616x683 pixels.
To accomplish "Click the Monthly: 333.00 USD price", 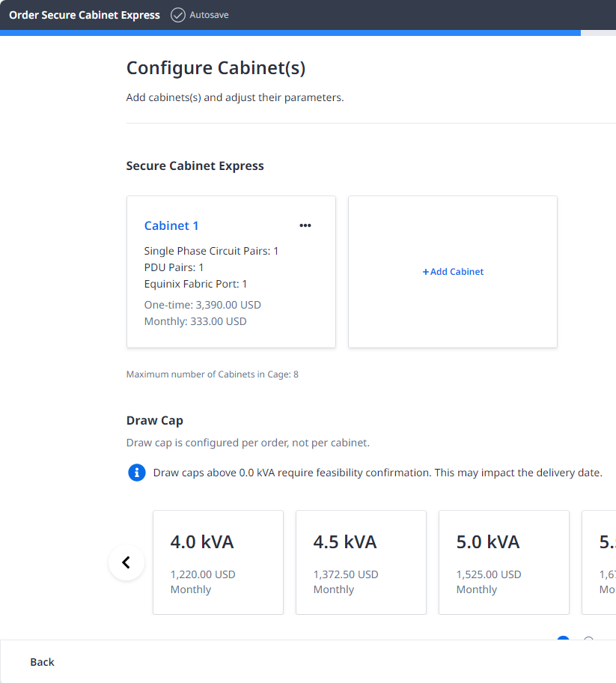I will [x=195, y=321].
